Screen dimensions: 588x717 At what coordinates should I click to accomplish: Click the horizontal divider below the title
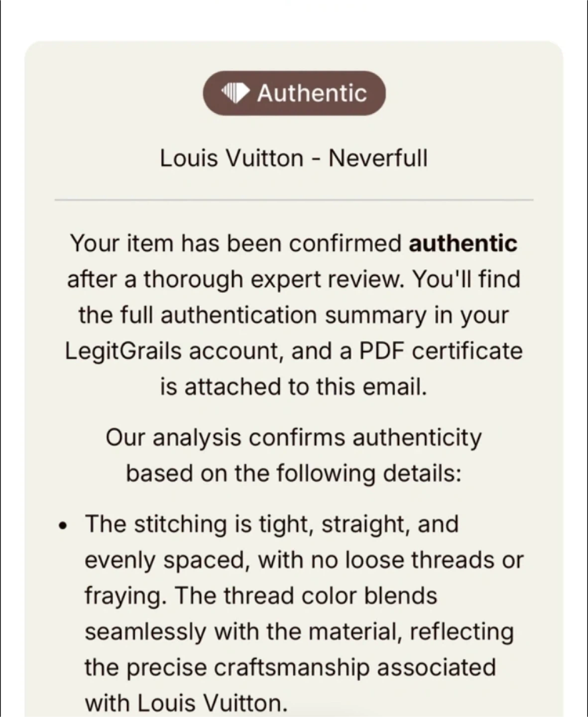click(x=294, y=200)
